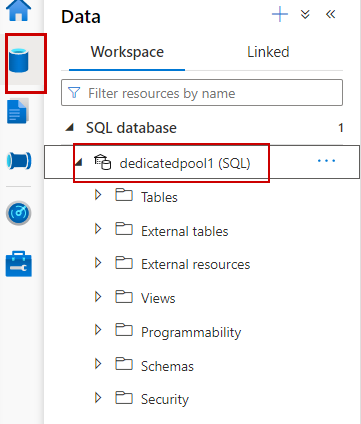
Task: Select the Security label
Action: pos(165,400)
